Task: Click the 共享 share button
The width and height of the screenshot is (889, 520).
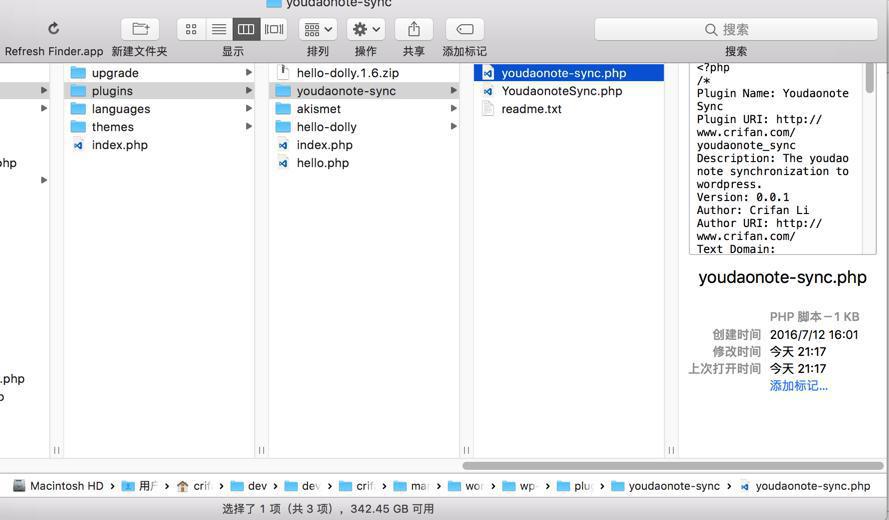Action: [x=413, y=29]
